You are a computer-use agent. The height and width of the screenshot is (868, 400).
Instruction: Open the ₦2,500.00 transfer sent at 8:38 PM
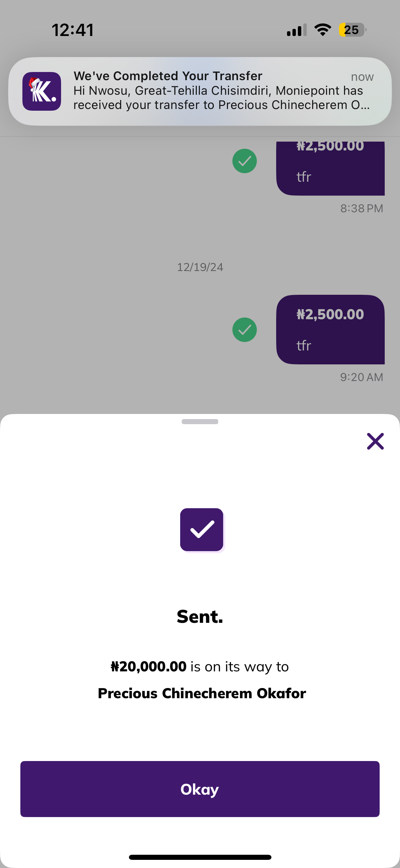coord(330,168)
